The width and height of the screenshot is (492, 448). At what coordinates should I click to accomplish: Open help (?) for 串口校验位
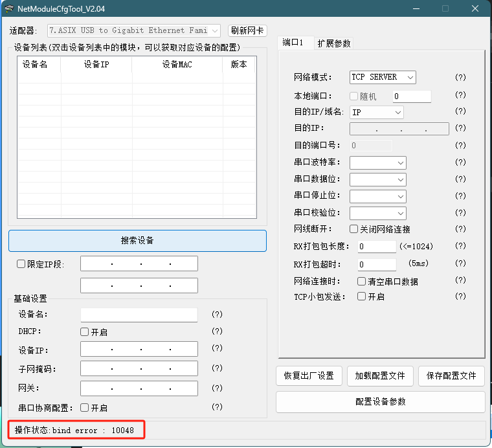460,213
